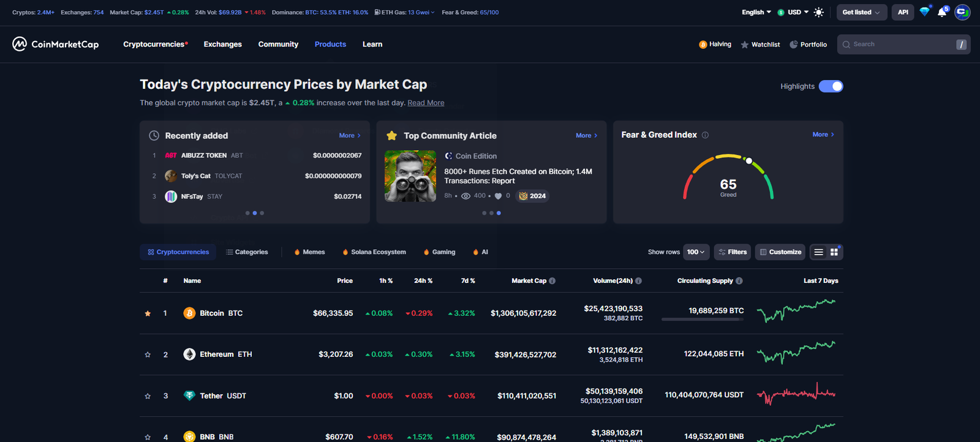Image resolution: width=980 pixels, height=442 pixels.
Task: Switch to grid view layout icon
Action: 834,252
